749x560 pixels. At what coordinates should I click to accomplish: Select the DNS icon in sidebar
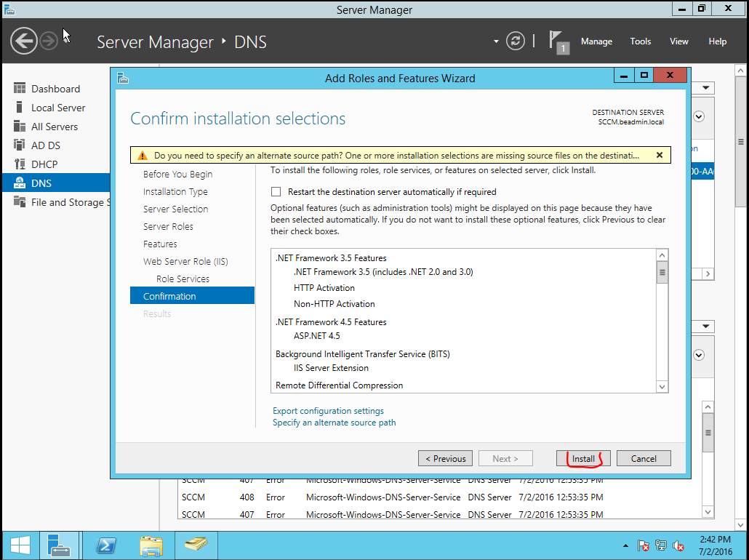tap(20, 183)
